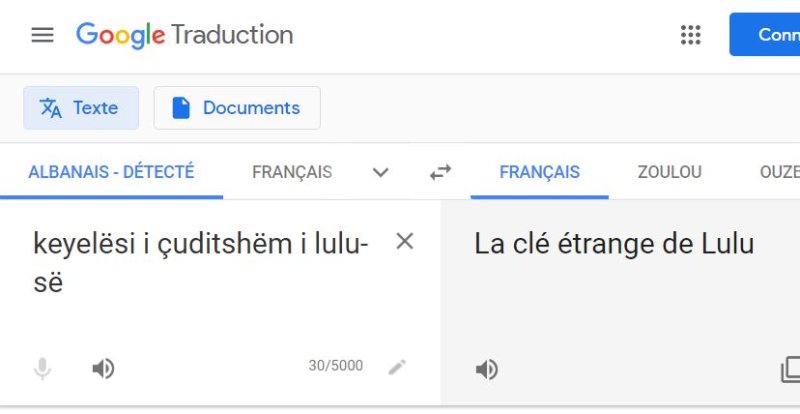Go to the Google Traduction home logo
The width and height of the screenshot is (800, 414).
185,35
